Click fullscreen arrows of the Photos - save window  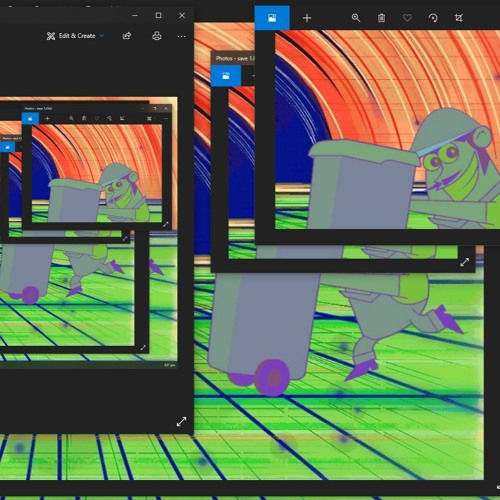click(464, 262)
